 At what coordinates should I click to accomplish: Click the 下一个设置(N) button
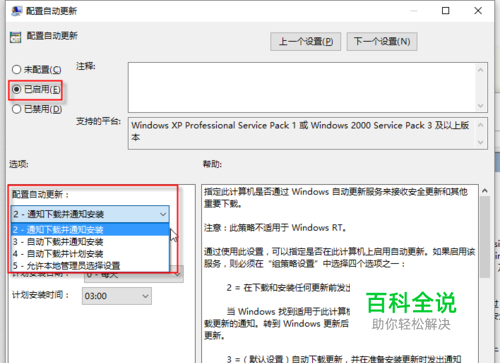point(382,41)
